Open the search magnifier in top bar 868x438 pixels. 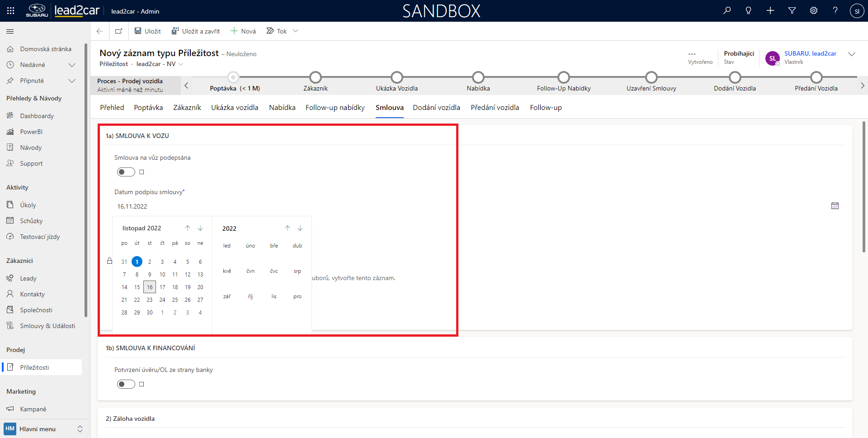click(727, 10)
